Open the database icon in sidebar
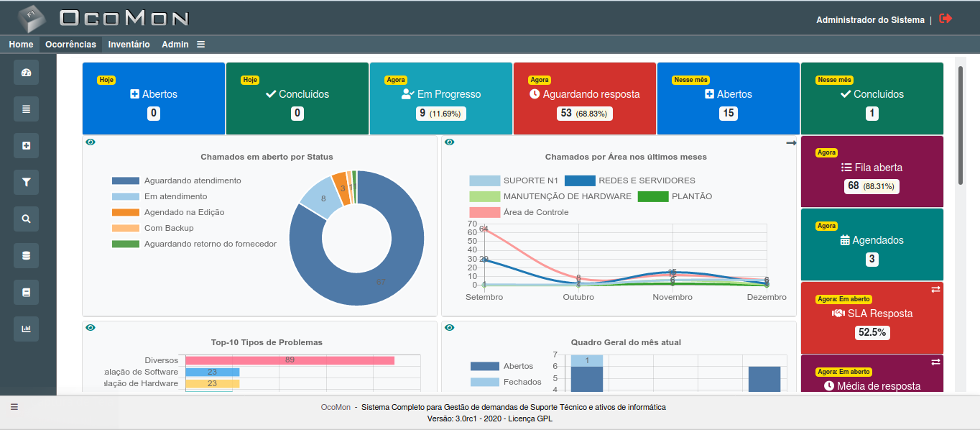980x430 pixels. click(x=26, y=256)
